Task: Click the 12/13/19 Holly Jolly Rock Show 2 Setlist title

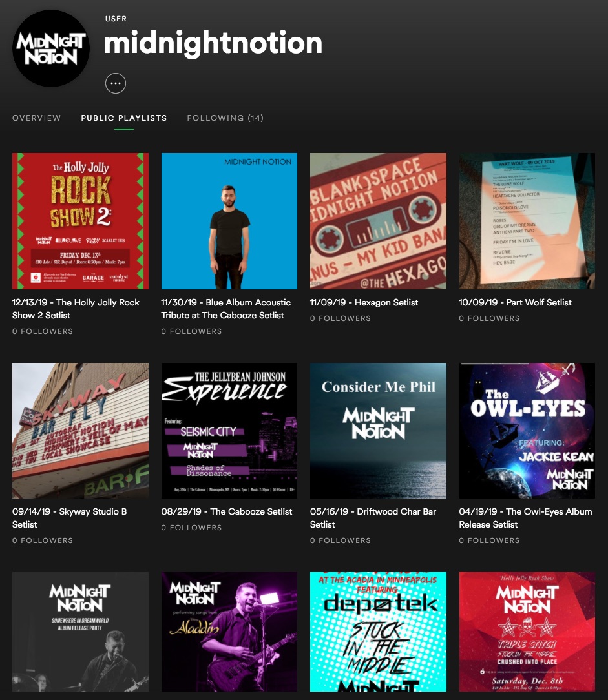Action: tap(76, 309)
